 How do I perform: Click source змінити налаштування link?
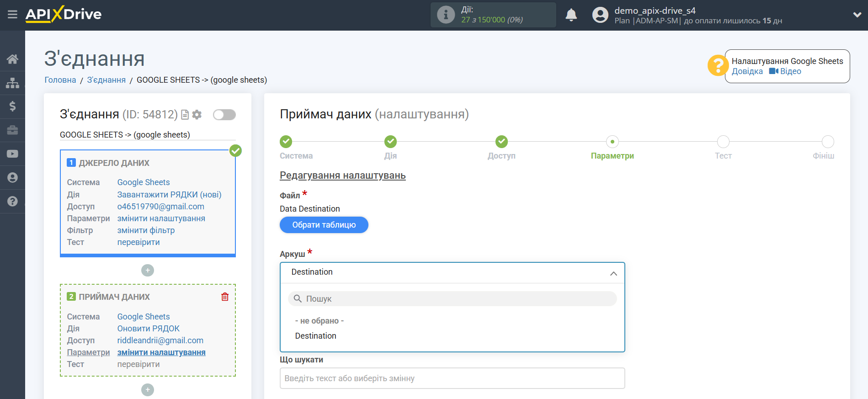(161, 218)
